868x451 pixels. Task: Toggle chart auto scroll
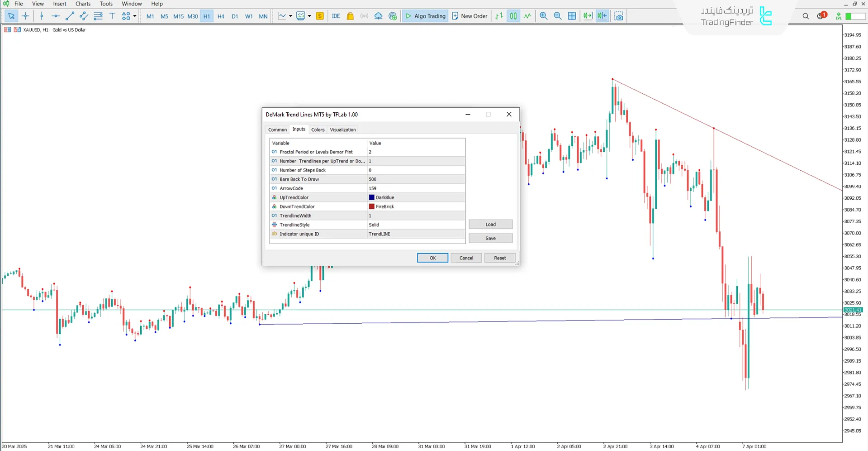pos(588,16)
